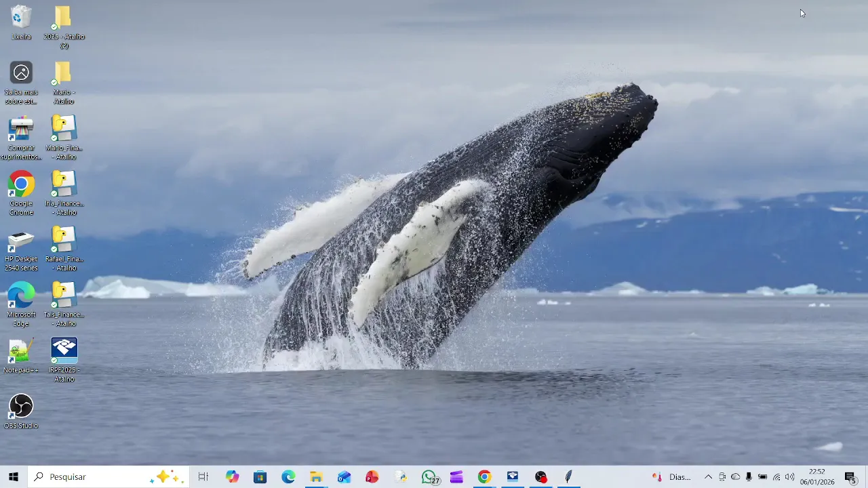This screenshot has width=868, height=488.
Task: Open PowerPoint from the taskbar
Action: [x=372, y=477]
